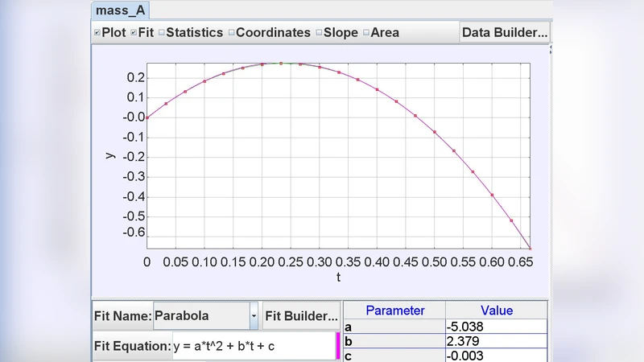
Task: Enable the Statistics checkbox
Action: coord(161,33)
